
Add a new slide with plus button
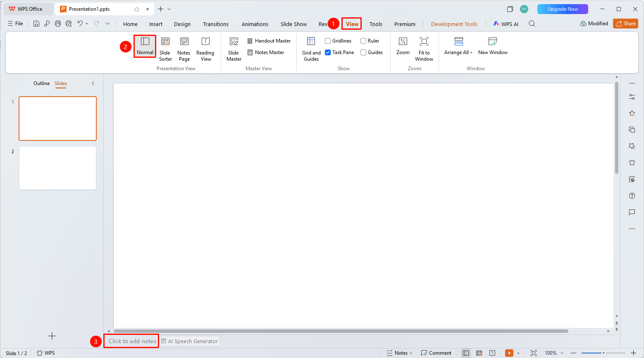pos(52,336)
